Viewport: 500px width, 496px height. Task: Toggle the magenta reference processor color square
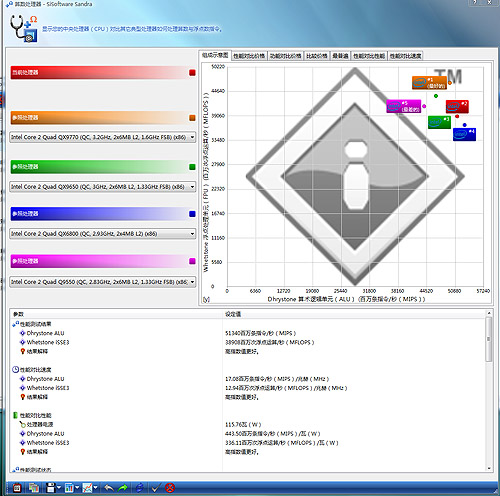[x=192, y=261]
